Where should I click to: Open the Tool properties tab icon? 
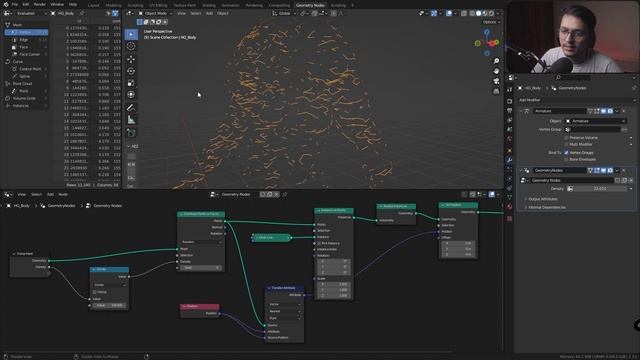510,89
